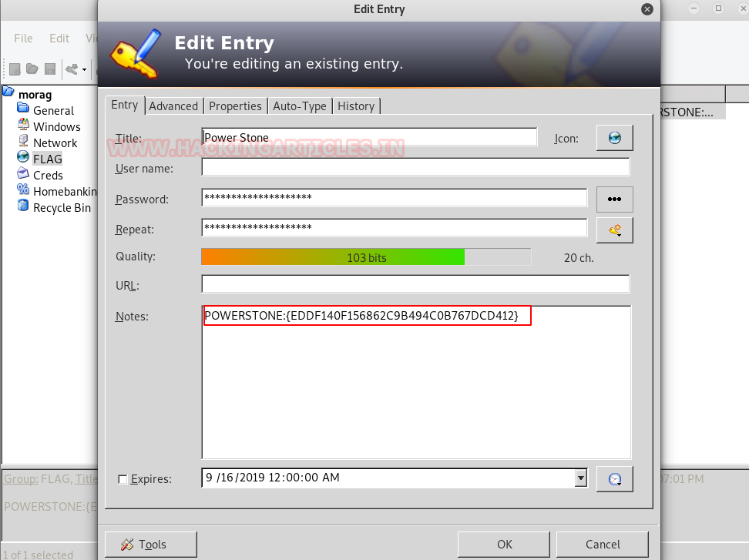The width and height of the screenshot is (749, 560).
Task: Expand the expiry date dropdown arrow
Action: (x=581, y=478)
